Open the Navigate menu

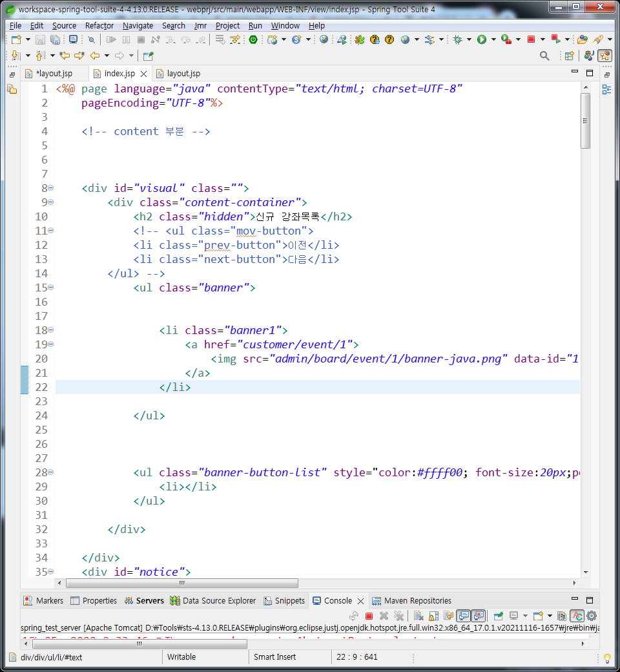pyautogui.click(x=138, y=26)
